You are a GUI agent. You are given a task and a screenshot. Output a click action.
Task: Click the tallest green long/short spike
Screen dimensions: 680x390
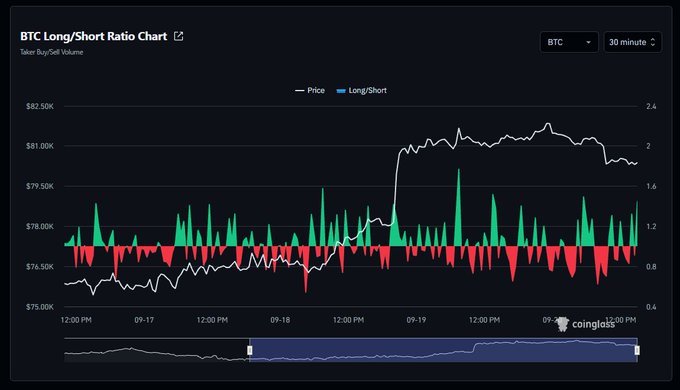(458, 207)
